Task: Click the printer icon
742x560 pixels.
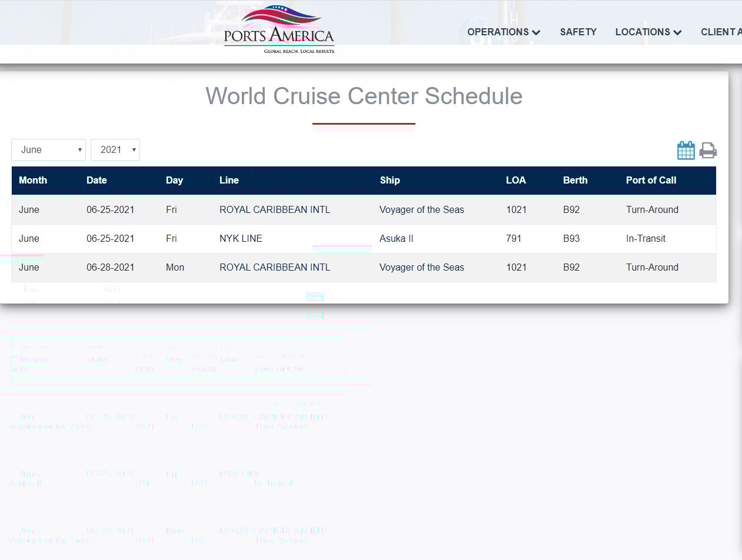Action: (x=708, y=151)
